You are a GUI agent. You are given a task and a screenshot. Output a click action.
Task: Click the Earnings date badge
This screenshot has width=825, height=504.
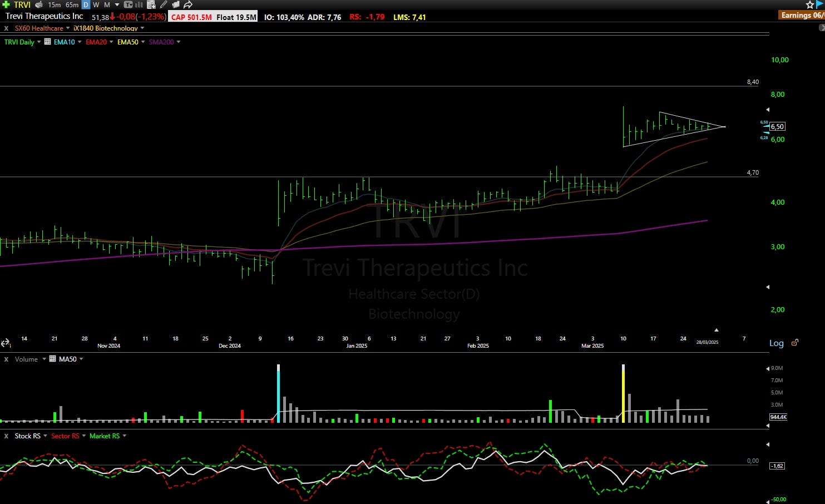click(802, 15)
